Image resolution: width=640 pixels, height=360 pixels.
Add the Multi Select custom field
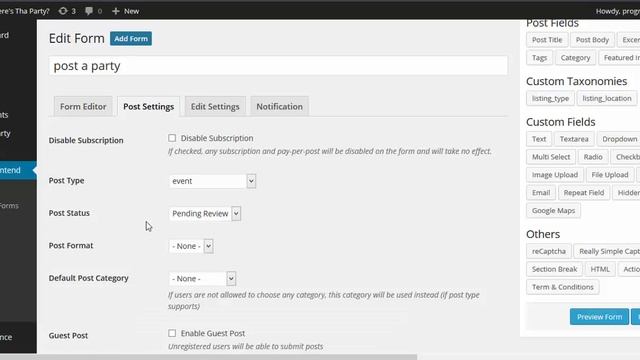[x=551, y=157]
